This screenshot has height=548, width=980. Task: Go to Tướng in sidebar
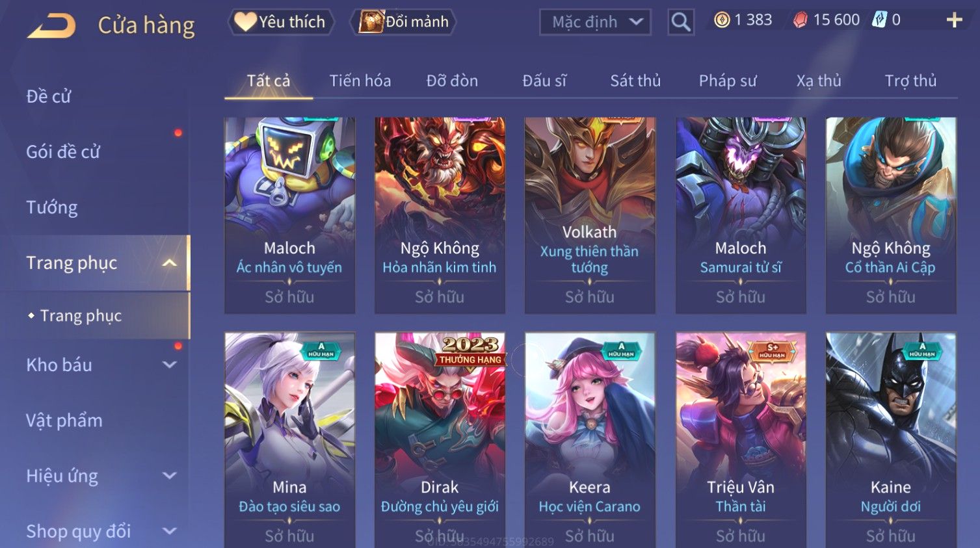pos(52,207)
